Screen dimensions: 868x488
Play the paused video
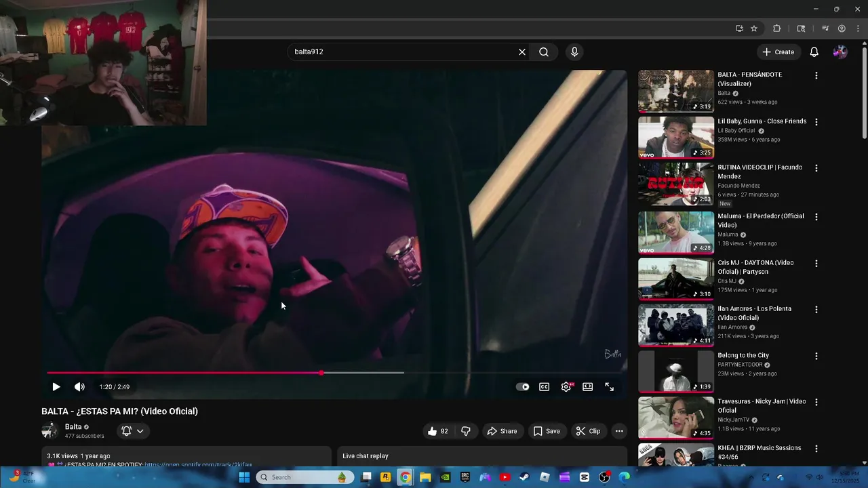[56, 387]
